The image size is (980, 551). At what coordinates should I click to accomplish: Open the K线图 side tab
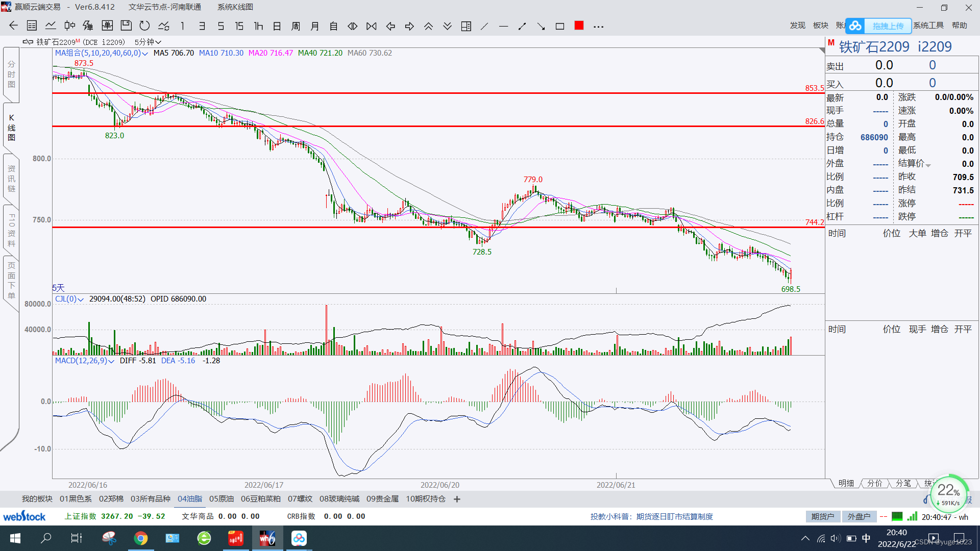11,128
